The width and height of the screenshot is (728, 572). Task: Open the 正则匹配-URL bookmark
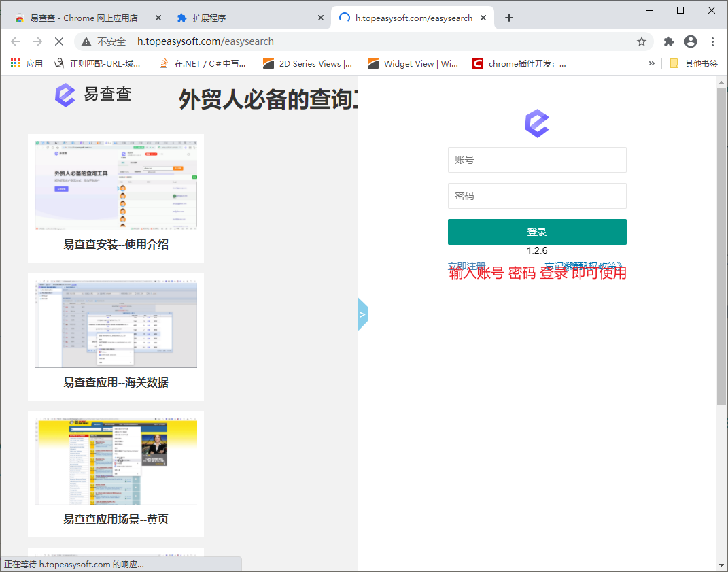point(97,64)
